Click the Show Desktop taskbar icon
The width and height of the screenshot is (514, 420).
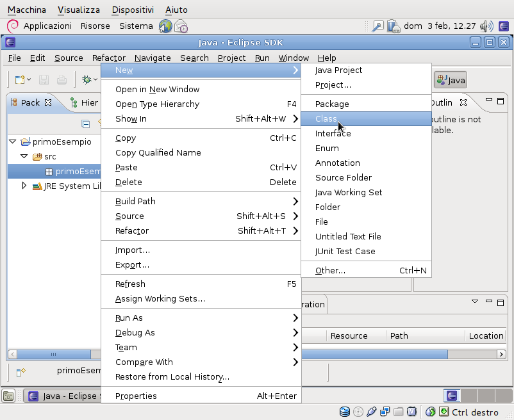pos(8,396)
